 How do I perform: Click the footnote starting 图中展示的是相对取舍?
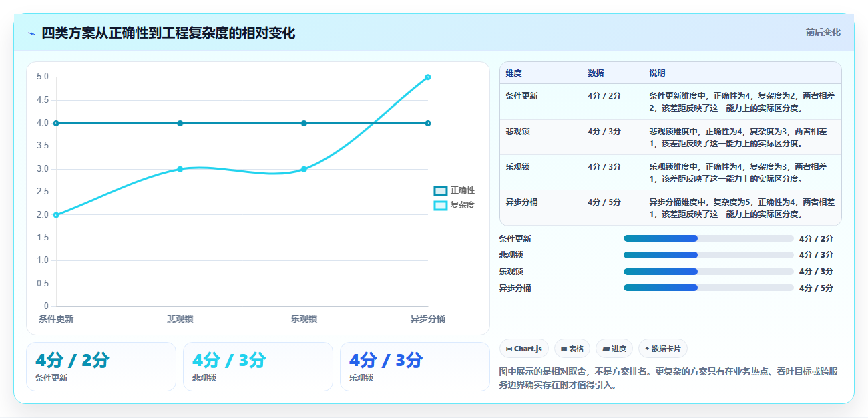668,378
